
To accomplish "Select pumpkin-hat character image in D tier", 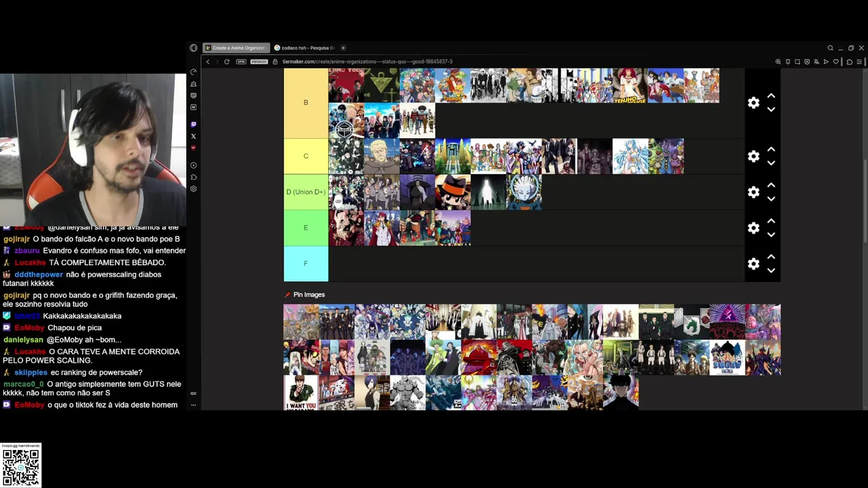I will 452,192.
